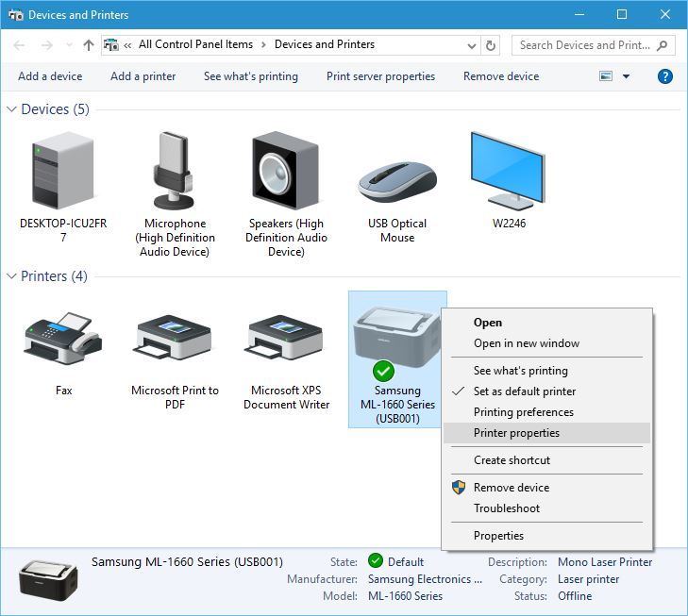688x616 pixels.
Task: Expand the address bar history dropdown
Action: [472, 44]
